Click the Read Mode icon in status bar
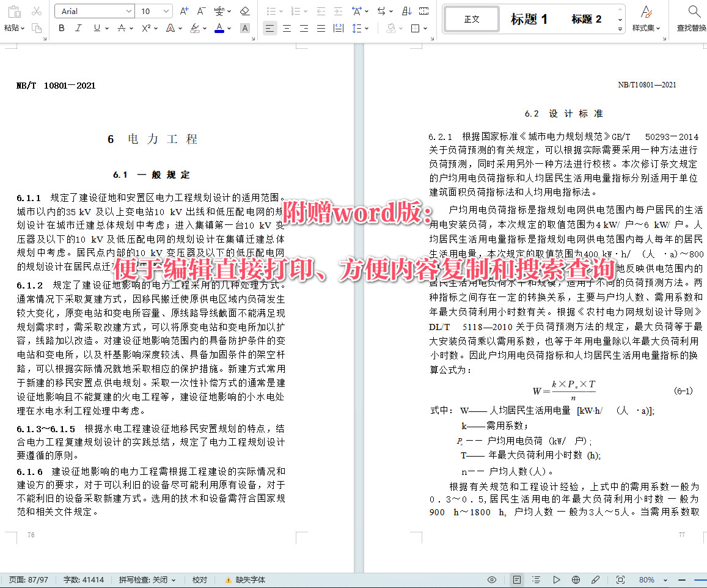 [516, 579]
